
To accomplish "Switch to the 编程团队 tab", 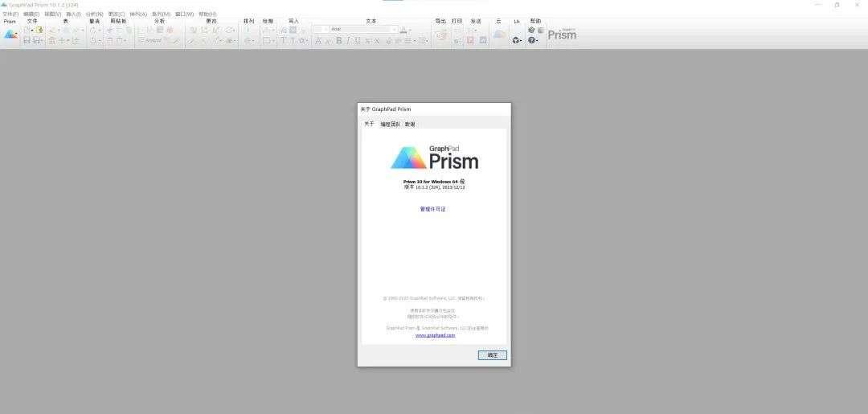I will pyautogui.click(x=390, y=125).
